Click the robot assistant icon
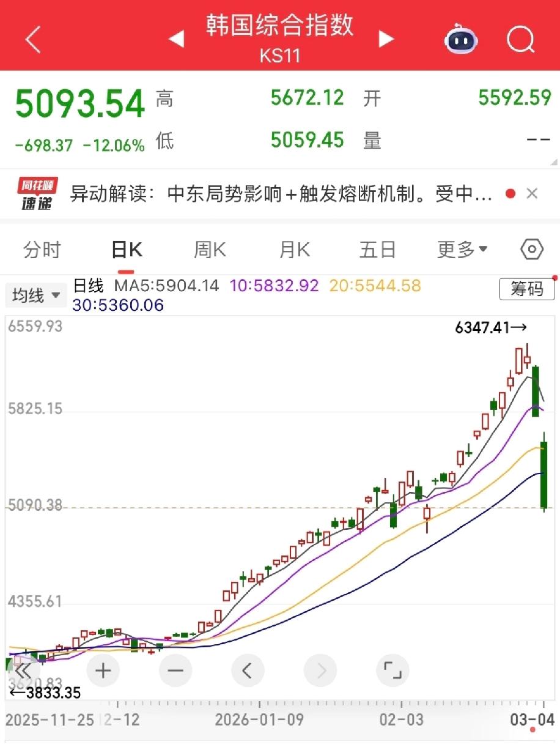This screenshot has height=747, width=560. (460, 40)
